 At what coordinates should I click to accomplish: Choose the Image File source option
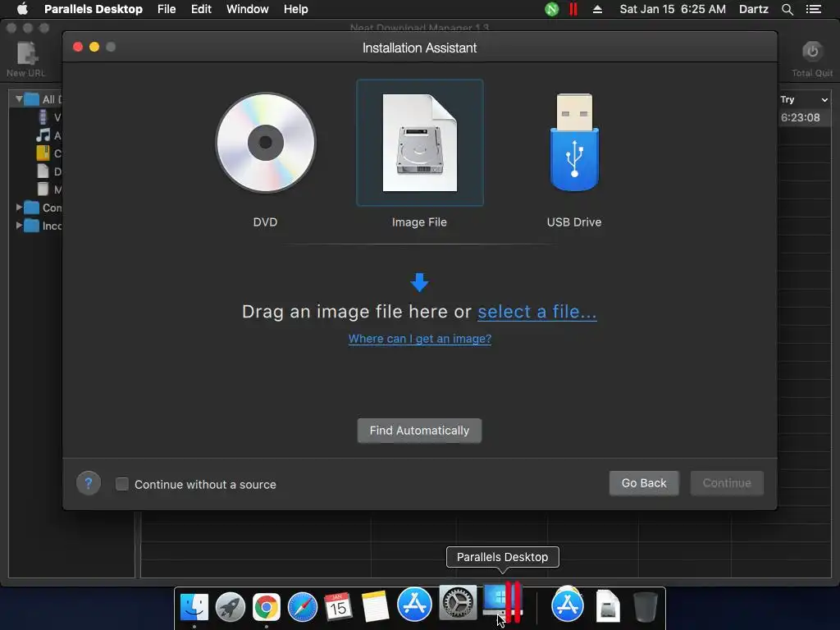point(419,143)
